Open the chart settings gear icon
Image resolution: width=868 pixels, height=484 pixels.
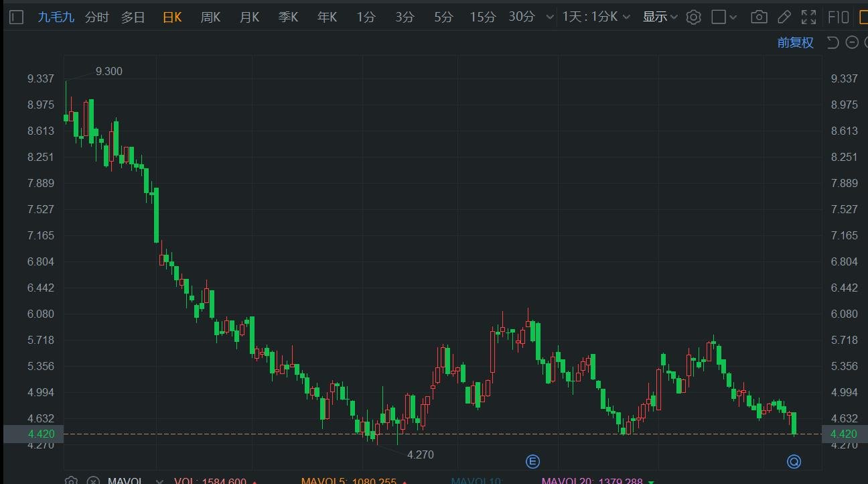coord(694,17)
